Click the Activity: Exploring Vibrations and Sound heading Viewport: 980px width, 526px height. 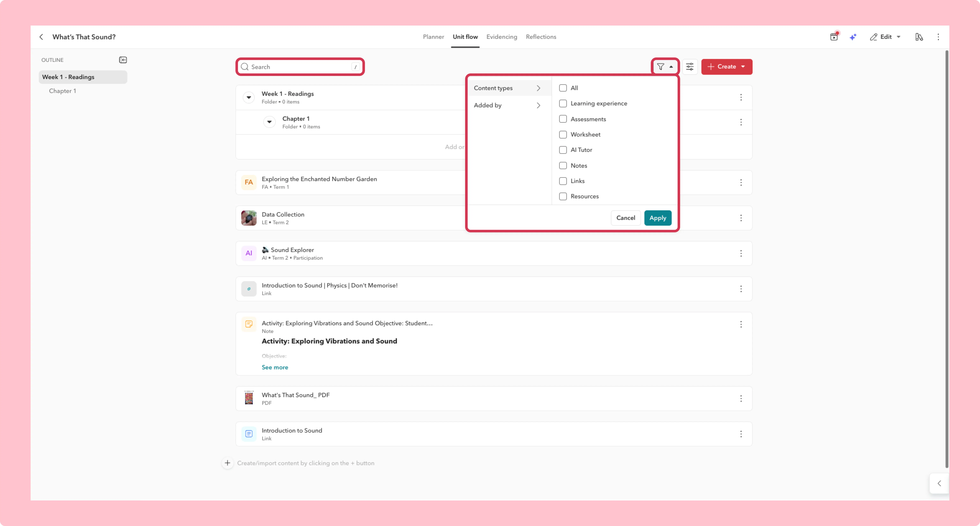[329, 341]
